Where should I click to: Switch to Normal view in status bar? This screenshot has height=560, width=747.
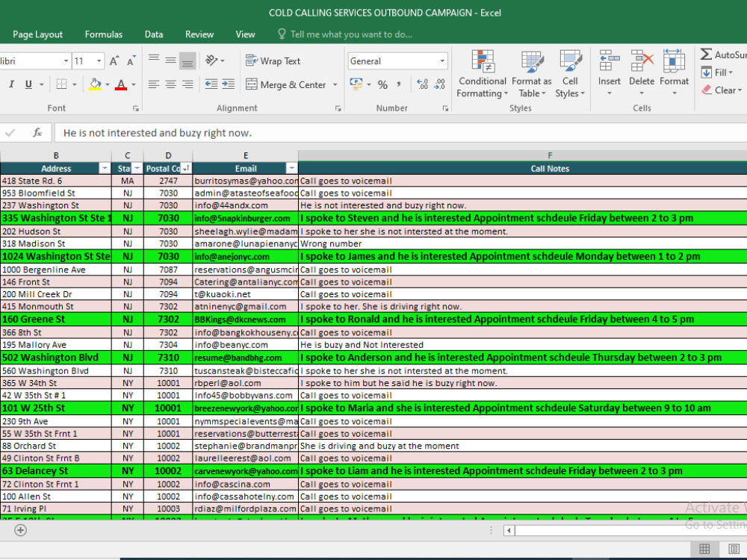[704, 549]
